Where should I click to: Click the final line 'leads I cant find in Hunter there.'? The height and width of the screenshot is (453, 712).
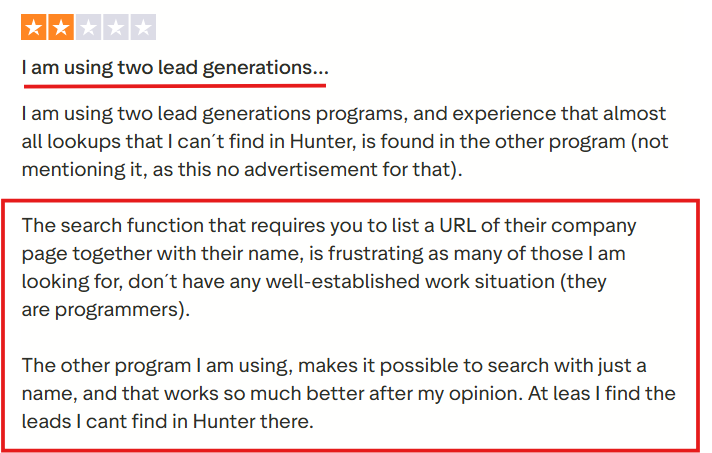(168, 422)
